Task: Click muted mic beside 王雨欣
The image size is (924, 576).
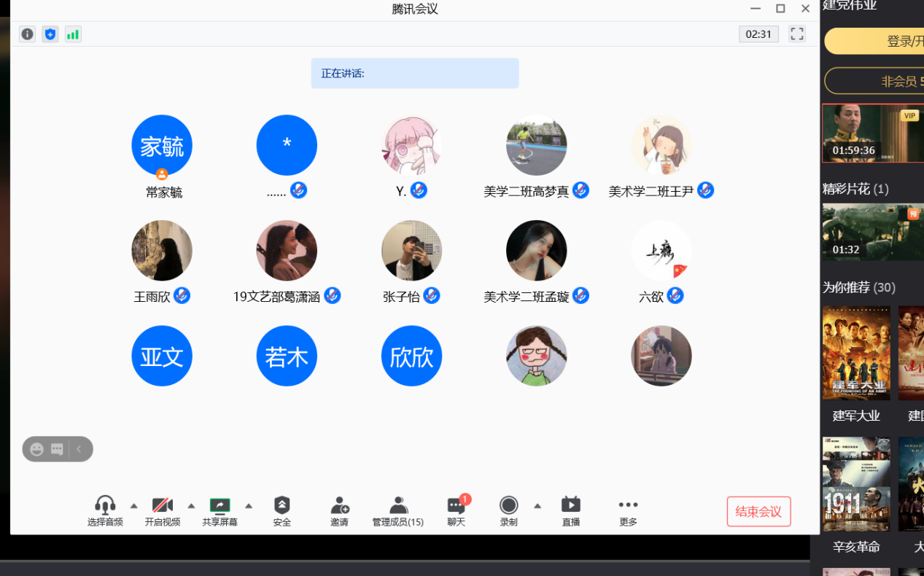Action: tap(182, 295)
